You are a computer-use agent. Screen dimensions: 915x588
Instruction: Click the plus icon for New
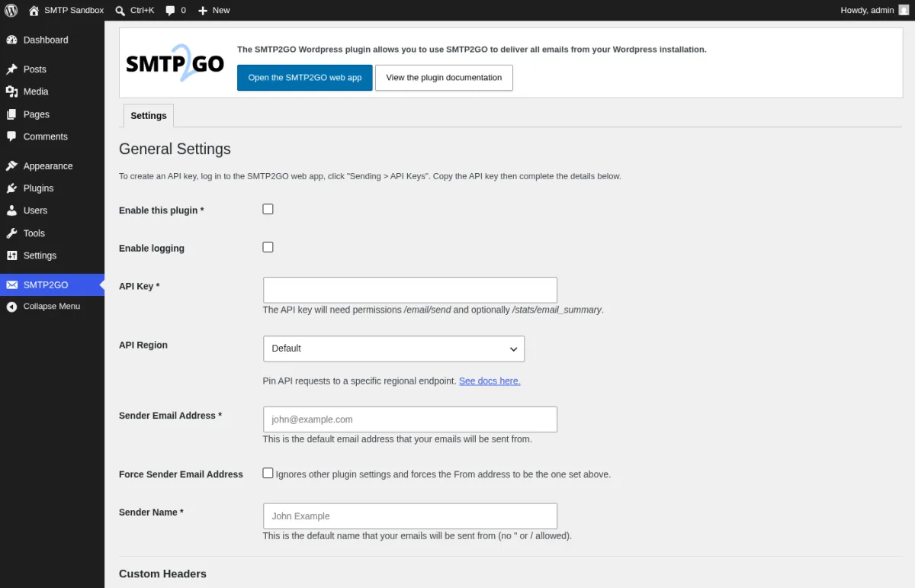tap(202, 11)
